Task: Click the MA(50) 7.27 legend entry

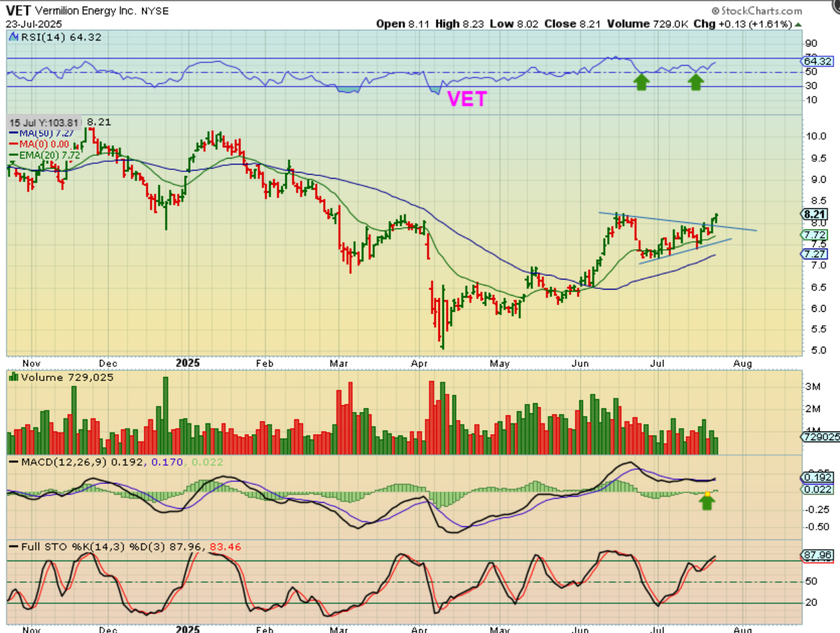Action: click(41, 132)
